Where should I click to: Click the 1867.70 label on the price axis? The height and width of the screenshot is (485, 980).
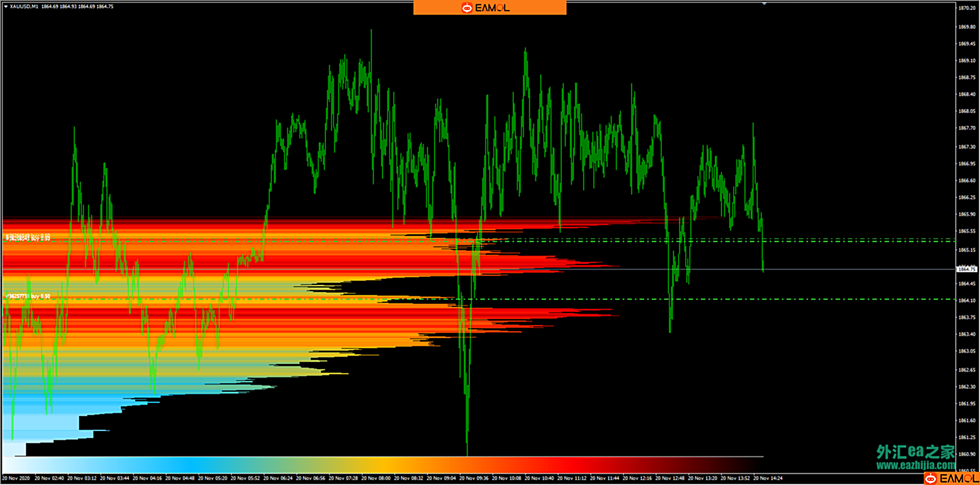pyautogui.click(x=967, y=128)
